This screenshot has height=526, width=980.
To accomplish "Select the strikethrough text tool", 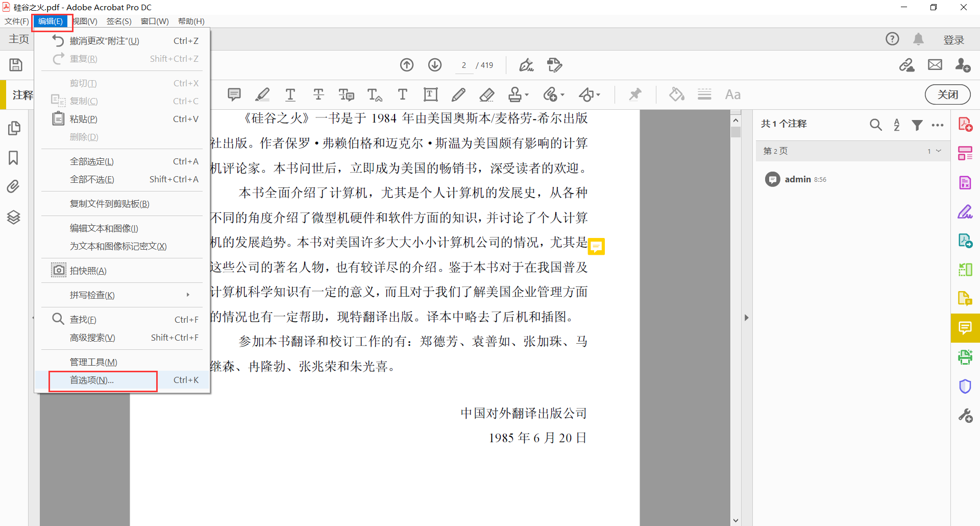I will coord(318,94).
